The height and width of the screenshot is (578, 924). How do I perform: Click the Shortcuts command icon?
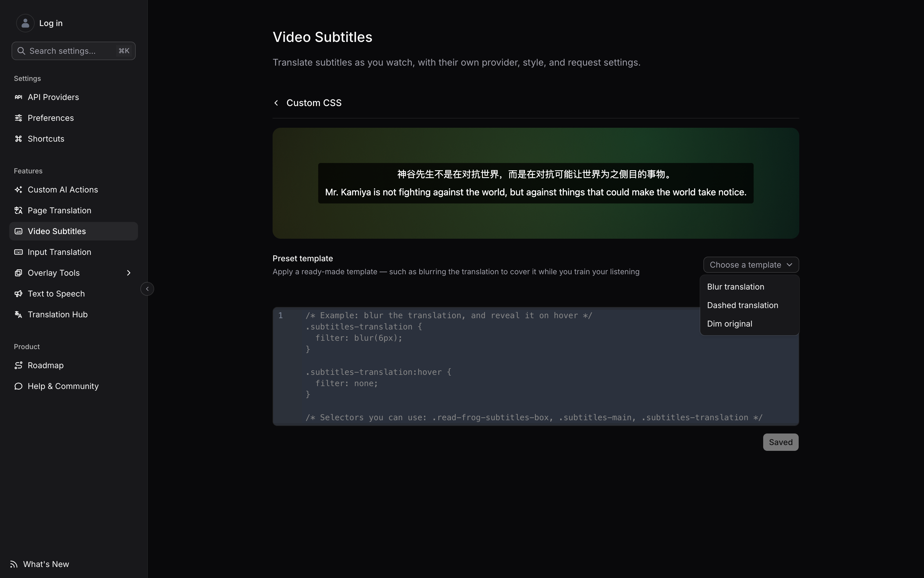click(x=18, y=139)
